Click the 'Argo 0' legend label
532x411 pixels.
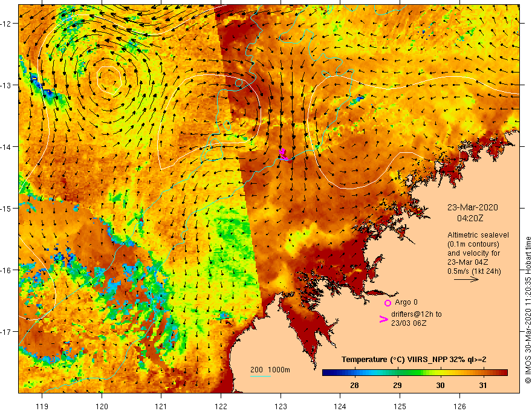406,302
